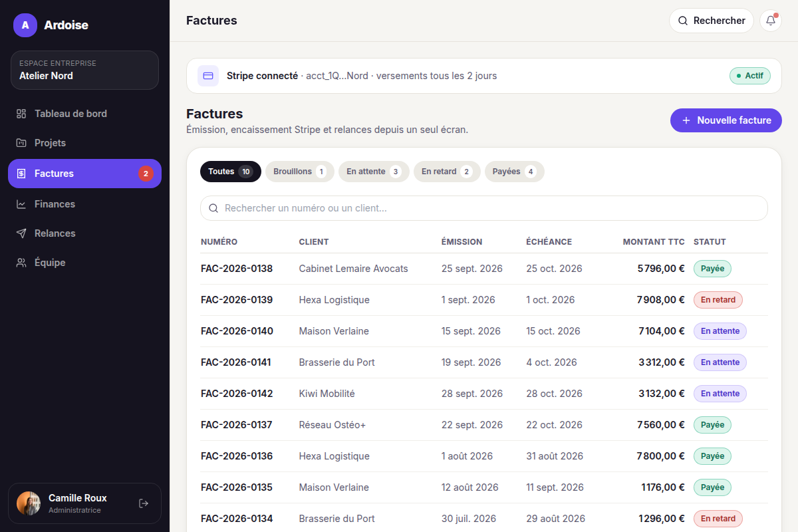The image size is (798, 532).
Task: Open invoice FAC-2026-0139
Action: point(237,300)
